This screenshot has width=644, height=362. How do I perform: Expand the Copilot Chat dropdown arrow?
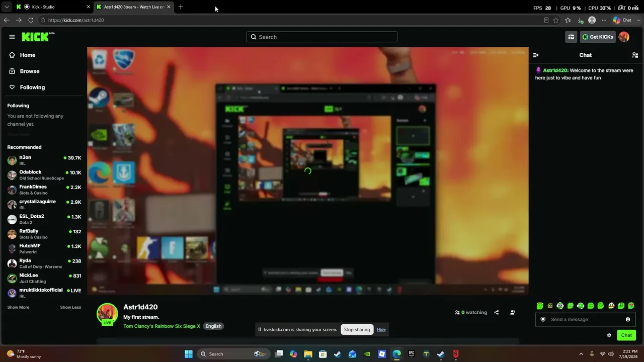pos(637,20)
